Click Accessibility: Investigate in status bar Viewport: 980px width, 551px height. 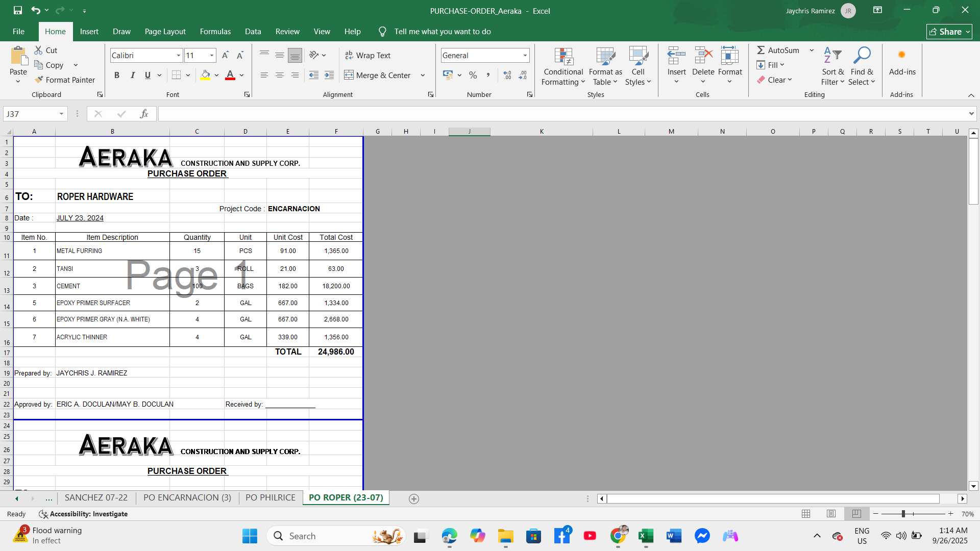click(x=83, y=514)
